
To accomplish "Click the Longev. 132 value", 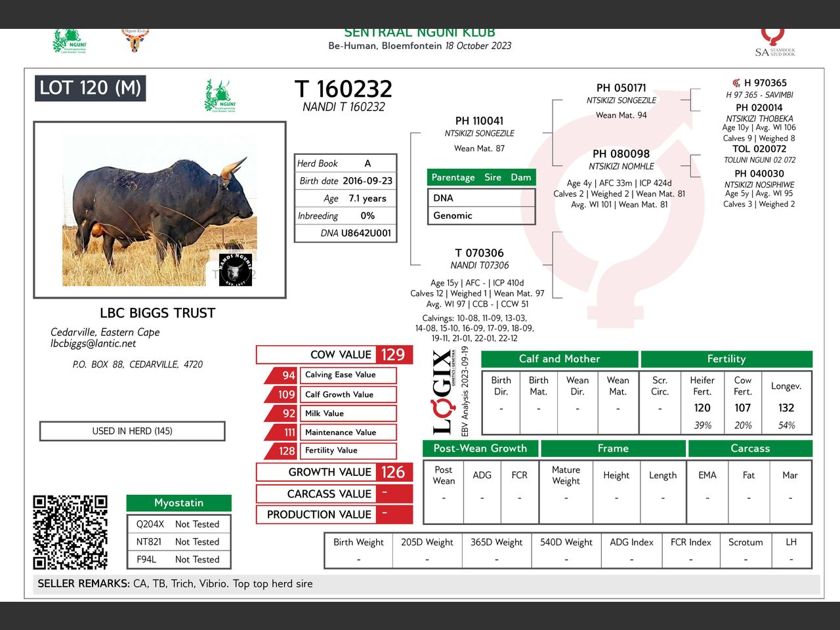I will point(786,408).
